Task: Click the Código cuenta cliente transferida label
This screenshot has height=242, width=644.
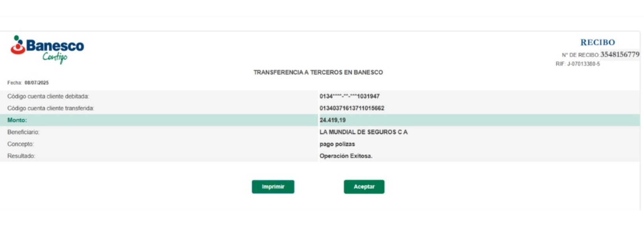Action: [x=50, y=108]
